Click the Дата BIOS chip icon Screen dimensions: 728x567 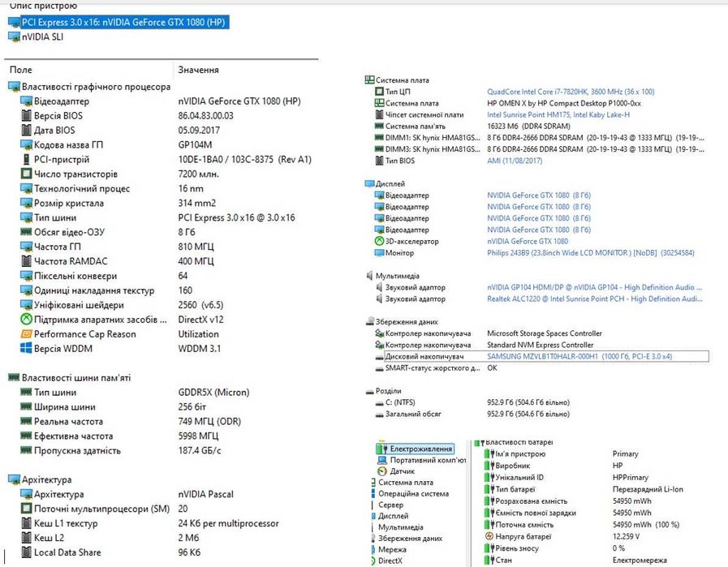(x=27, y=131)
